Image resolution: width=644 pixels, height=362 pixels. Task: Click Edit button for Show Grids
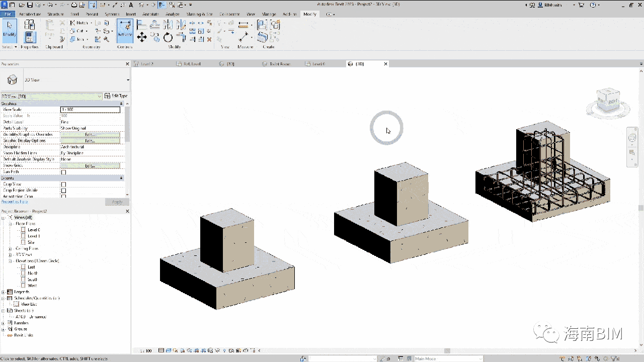click(x=90, y=165)
